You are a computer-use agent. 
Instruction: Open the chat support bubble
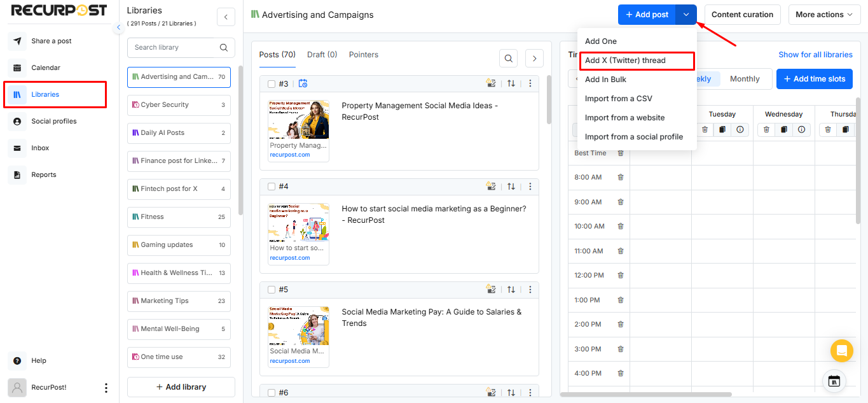841,351
